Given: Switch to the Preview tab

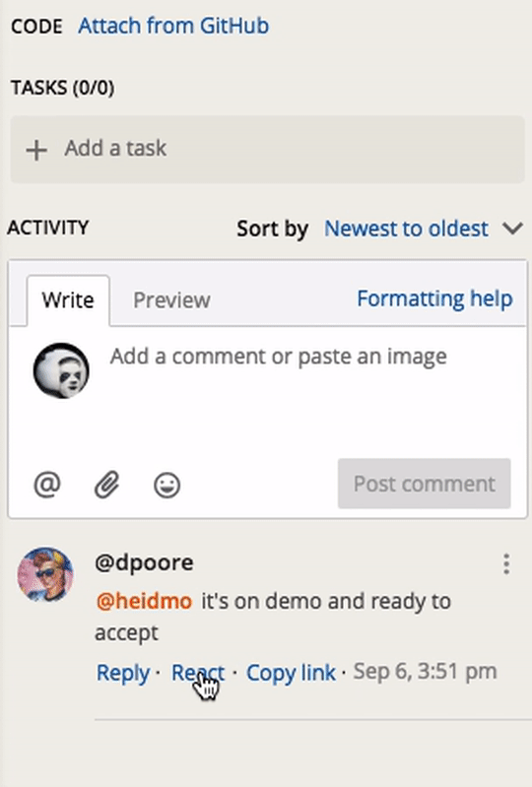Looking at the screenshot, I should click(171, 300).
